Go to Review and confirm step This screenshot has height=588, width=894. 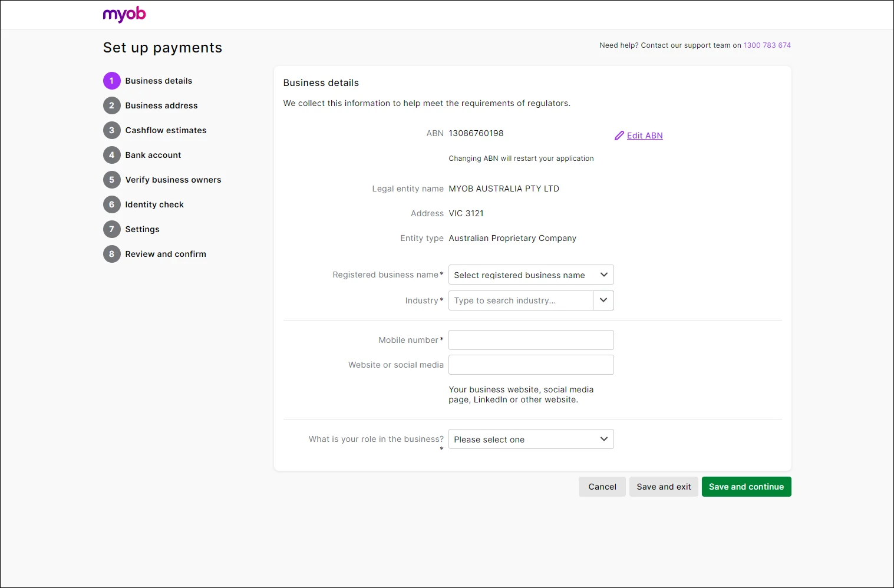tap(166, 254)
